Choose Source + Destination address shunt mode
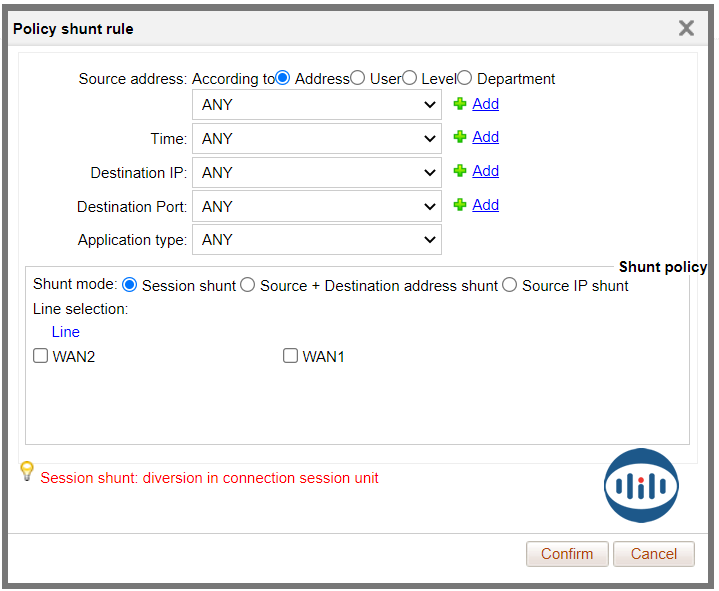The image size is (719, 591). (x=248, y=285)
